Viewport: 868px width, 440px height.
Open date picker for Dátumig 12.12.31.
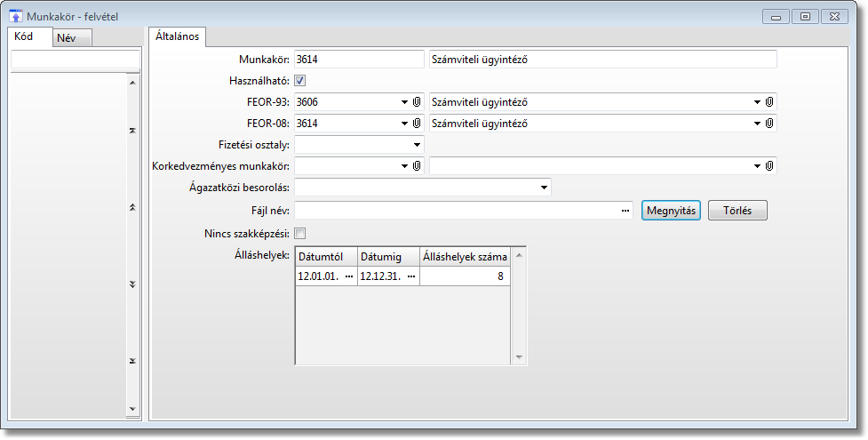[x=410, y=276]
